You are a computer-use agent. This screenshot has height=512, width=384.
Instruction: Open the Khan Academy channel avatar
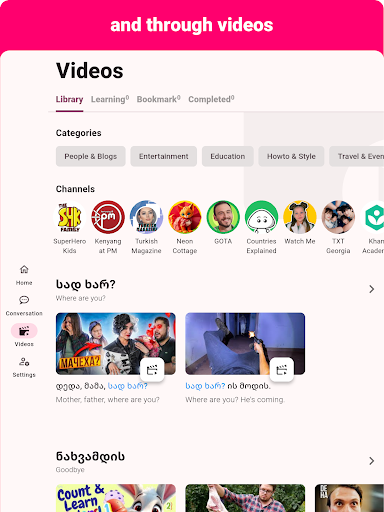click(373, 217)
